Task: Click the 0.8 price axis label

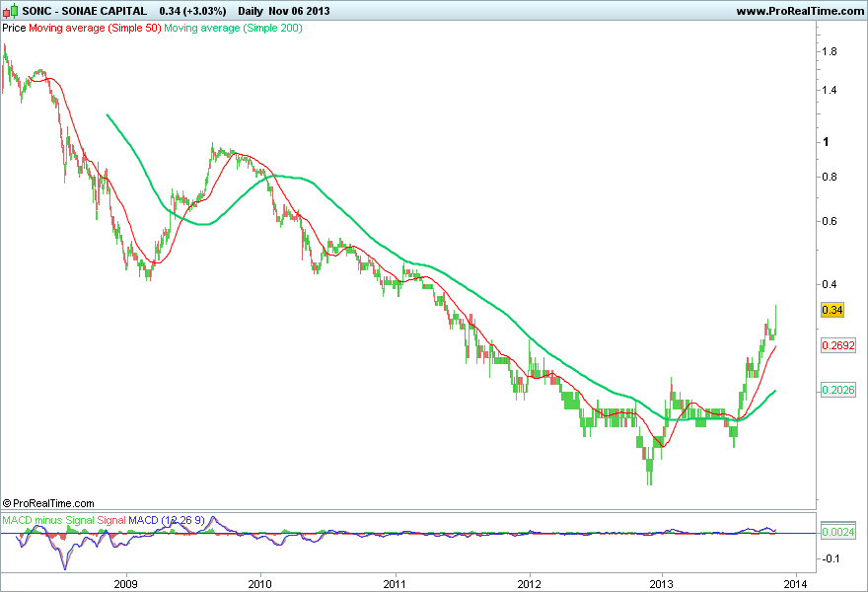Action: [830, 177]
